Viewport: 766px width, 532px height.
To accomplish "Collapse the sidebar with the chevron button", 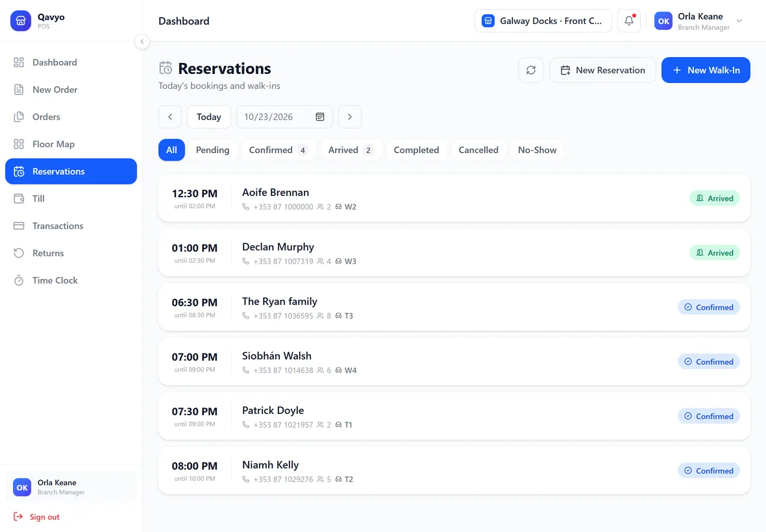I will tap(142, 42).
